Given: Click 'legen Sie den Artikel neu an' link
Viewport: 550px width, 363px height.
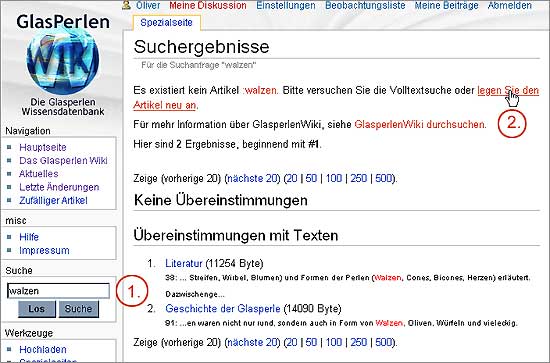Looking at the screenshot, I should 508,90.
